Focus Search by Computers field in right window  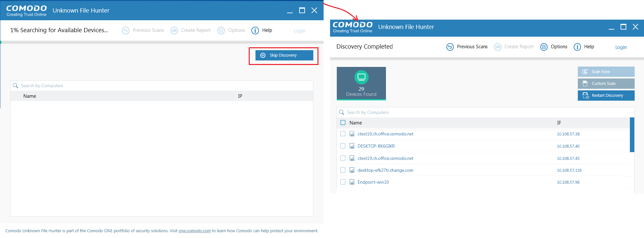(x=485, y=112)
